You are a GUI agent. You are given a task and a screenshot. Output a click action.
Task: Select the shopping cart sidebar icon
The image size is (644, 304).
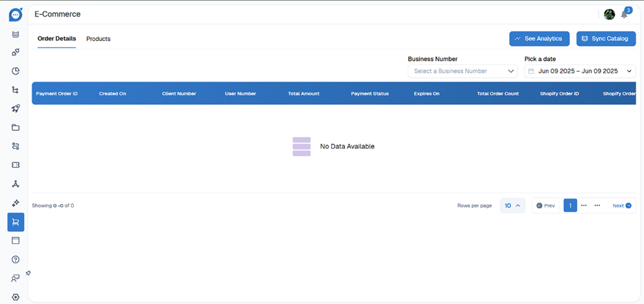[x=15, y=222]
